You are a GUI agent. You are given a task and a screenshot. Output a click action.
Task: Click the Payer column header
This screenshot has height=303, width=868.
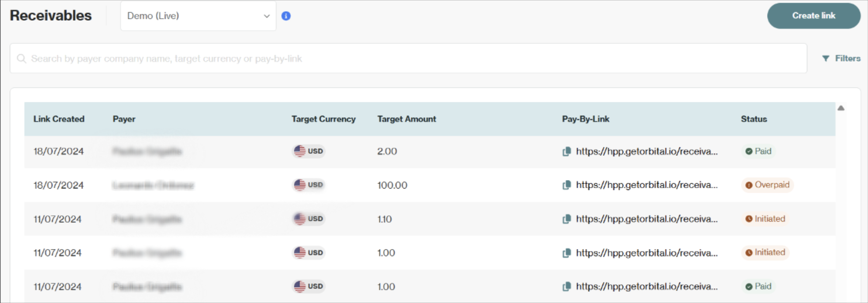click(124, 119)
